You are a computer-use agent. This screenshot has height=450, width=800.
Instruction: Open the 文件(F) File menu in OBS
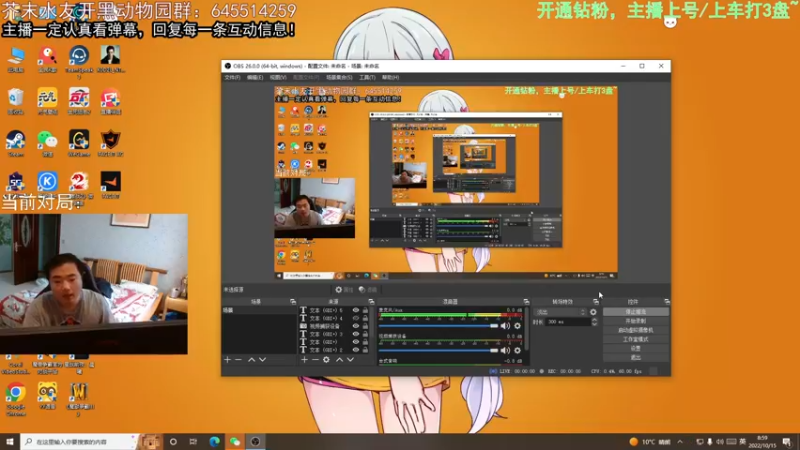(232, 78)
